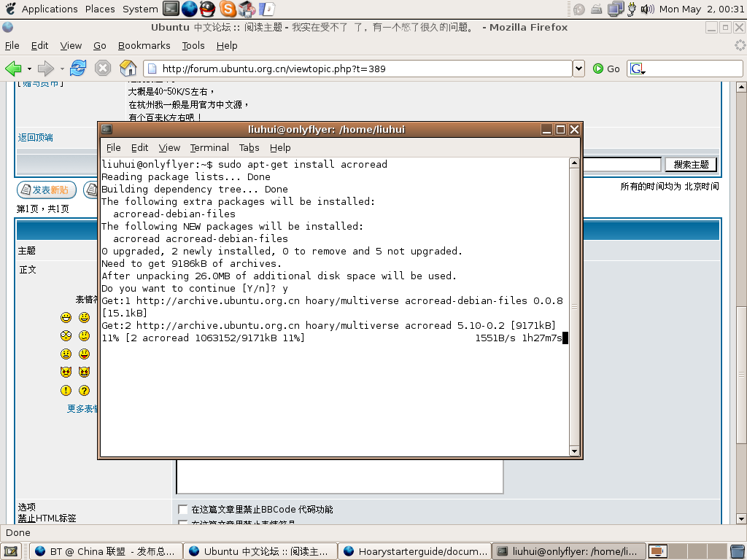The image size is (747, 560).
Task: Switch to Hoarystarterguide taskbar window
Action: click(414, 551)
